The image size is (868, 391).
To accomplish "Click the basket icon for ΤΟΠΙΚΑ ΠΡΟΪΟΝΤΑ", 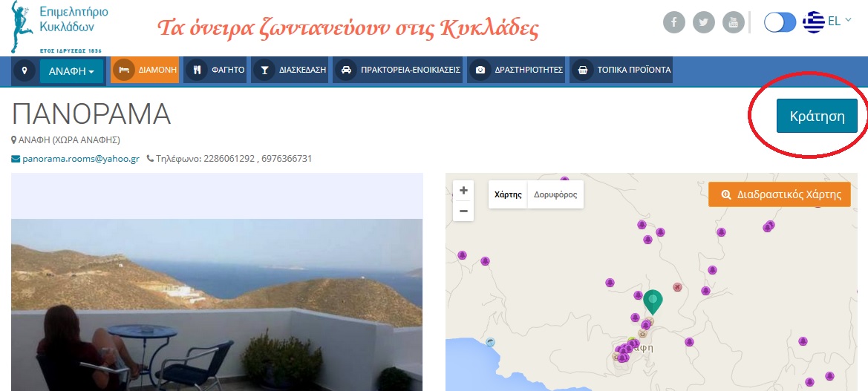I will tap(582, 70).
